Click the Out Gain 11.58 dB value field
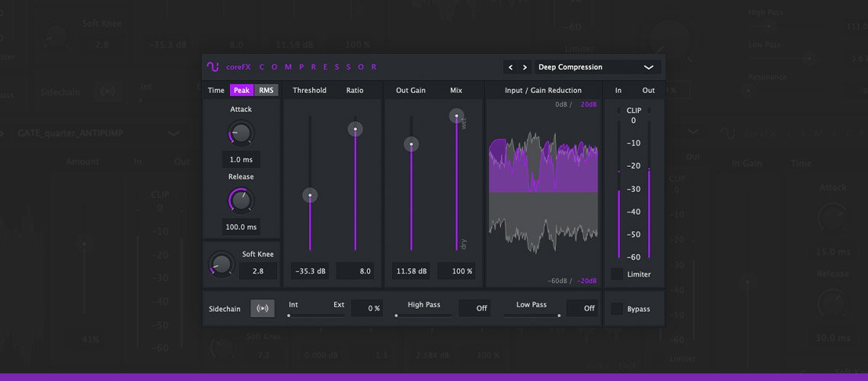868x381 pixels. pos(411,271)
